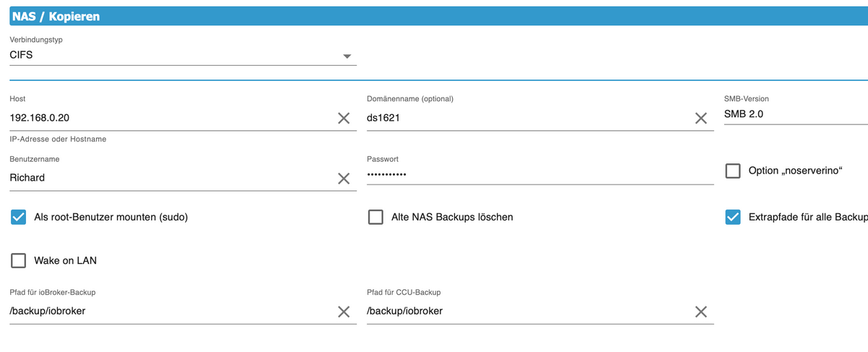Tick the Option noserverino checkbox
Screen dimensions: 868x352
[x=733, y=171]
